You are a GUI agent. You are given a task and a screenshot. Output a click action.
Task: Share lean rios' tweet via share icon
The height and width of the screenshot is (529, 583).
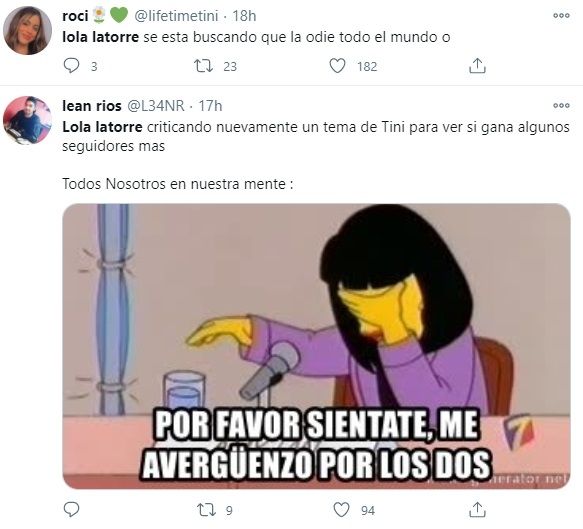[x=477, y=509]
